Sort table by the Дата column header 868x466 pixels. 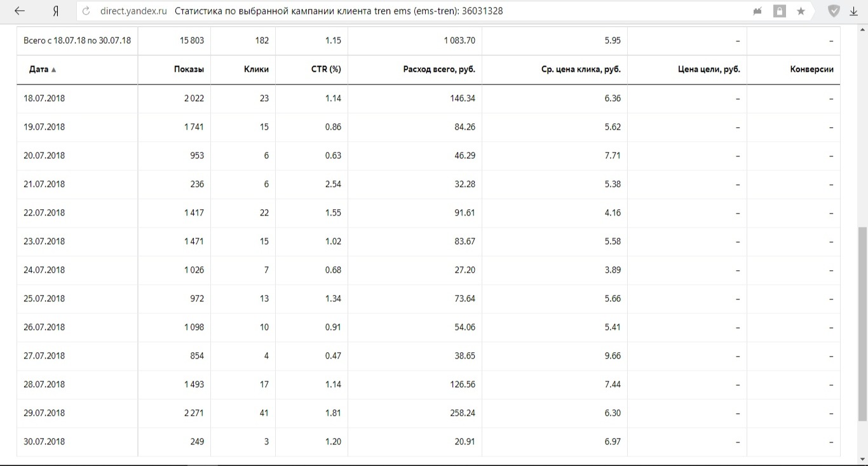(x=39, y=69)
